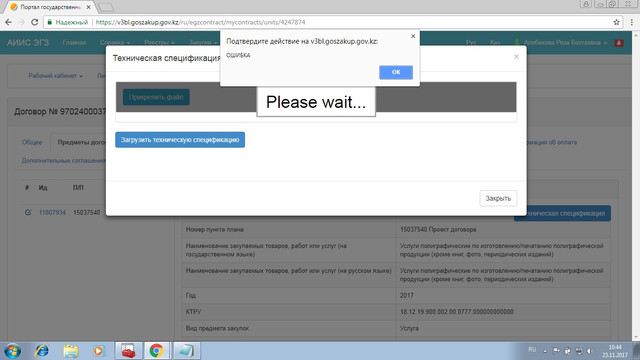Expand the Реестры dropdown menu
This screenshot has width=640, height=360.
(159, 42)
